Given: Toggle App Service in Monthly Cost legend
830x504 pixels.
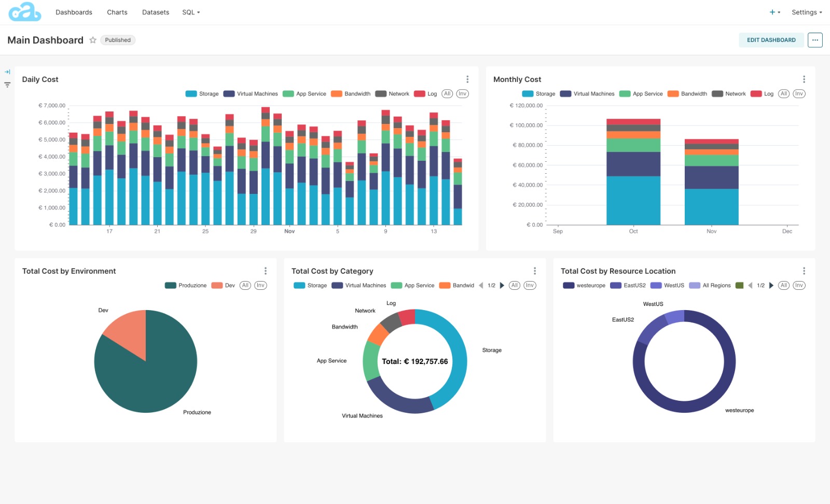Looking at the screenshot, I should coord(641,94).
